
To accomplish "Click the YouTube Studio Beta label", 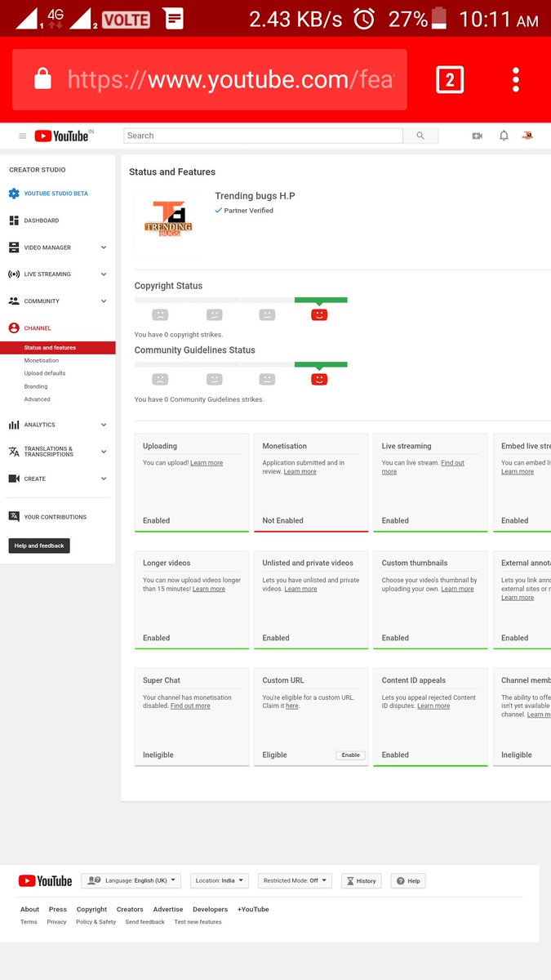I will coord(56,194).
